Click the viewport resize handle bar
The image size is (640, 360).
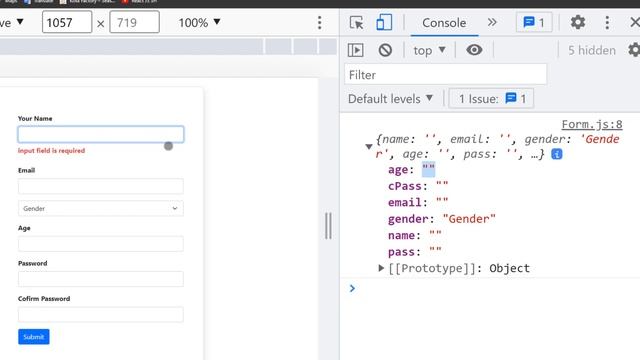point(328,226)
